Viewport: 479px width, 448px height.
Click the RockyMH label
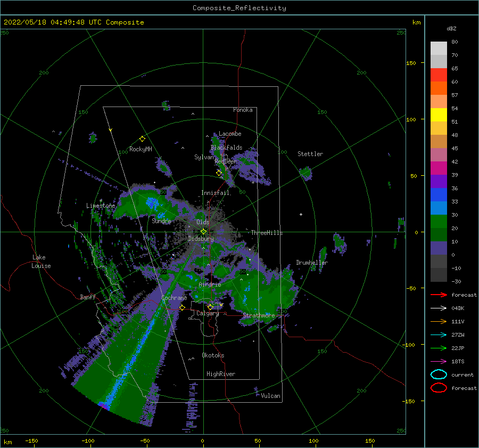tap(141, 149)
